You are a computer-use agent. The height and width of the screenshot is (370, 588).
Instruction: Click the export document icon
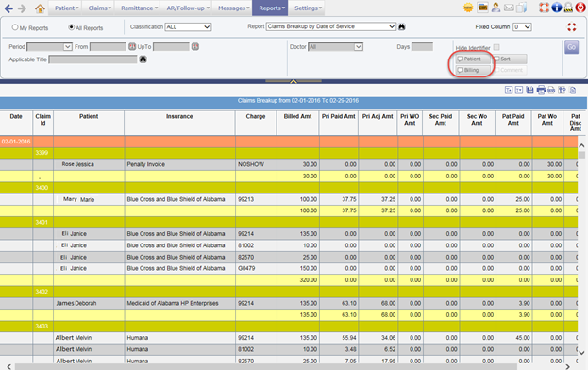[x=572, y=90]
